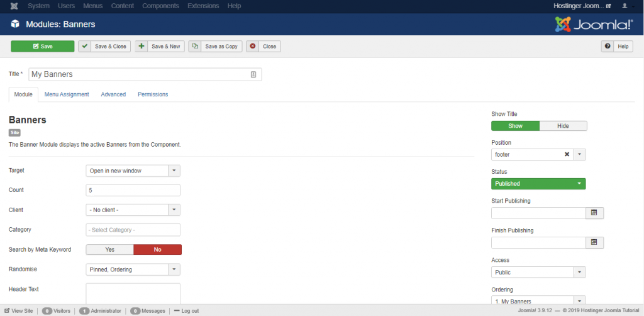The height and width of the screenshot is (316, 644).
Task: Open the Users menu
Action: pos(67,6)
